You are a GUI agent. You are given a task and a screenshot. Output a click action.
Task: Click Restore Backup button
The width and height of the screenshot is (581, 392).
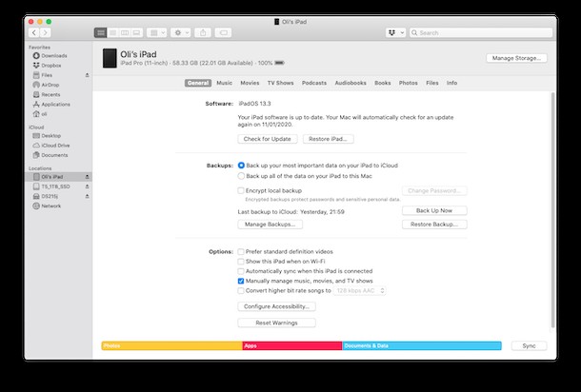tap(434, 225)
